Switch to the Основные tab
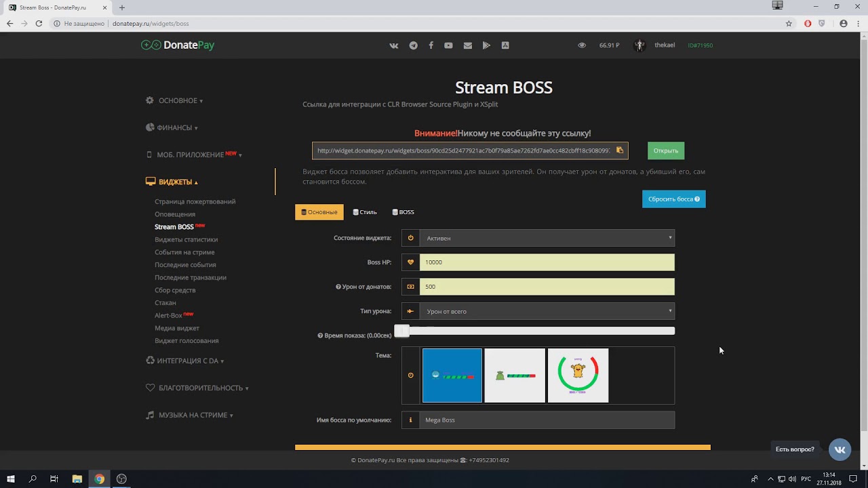The image size is (868, 488). coord(319,212)
